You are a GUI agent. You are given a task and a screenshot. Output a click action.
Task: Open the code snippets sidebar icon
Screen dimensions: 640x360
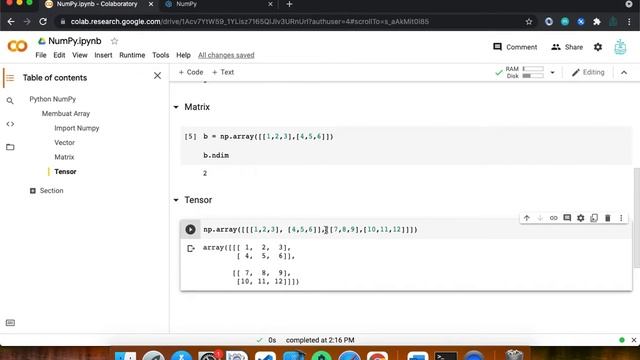[x=10, y=124]
